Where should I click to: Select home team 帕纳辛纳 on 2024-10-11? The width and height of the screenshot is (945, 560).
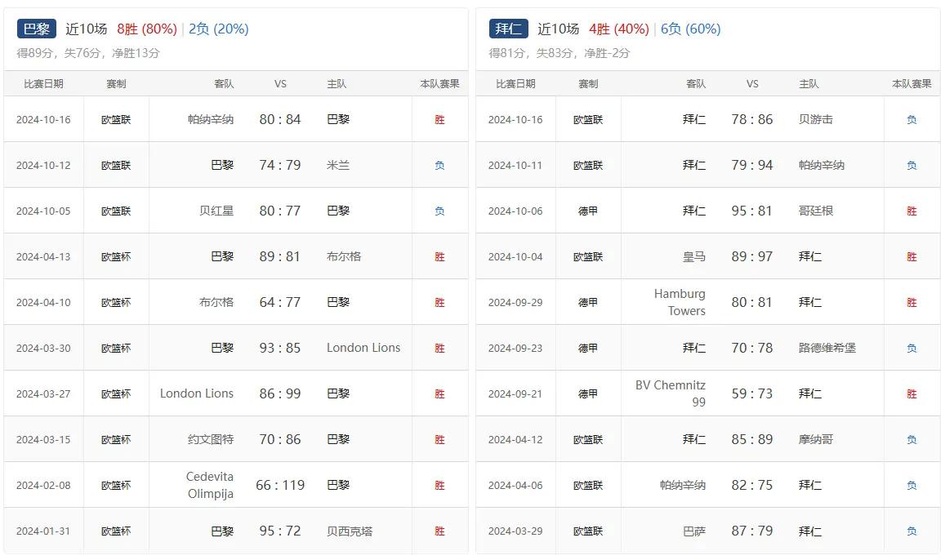(x=822, y=165)
